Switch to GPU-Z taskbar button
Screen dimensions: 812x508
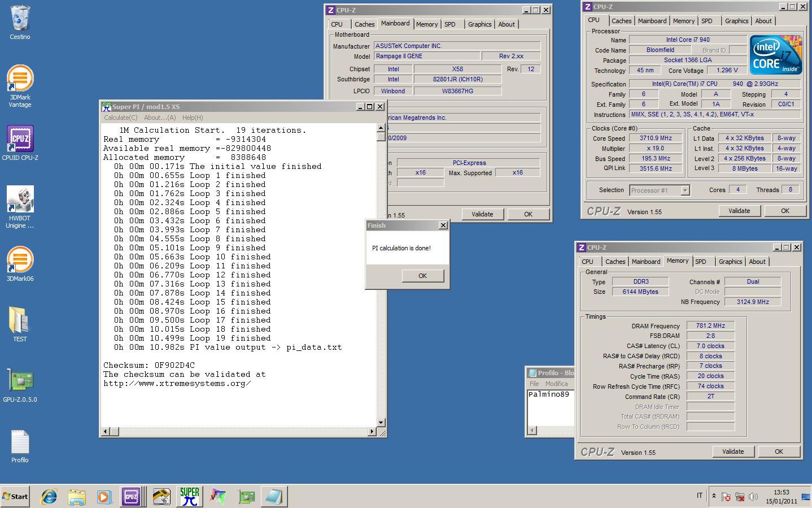[x=246, y=497]
